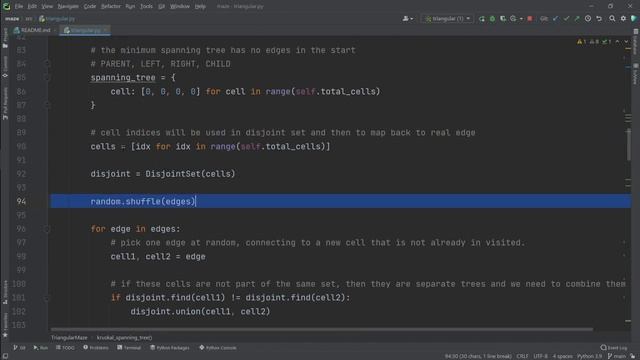Go to next highlighted error arrow
Viewport: 640px width, 360px height.
point(626,42)
